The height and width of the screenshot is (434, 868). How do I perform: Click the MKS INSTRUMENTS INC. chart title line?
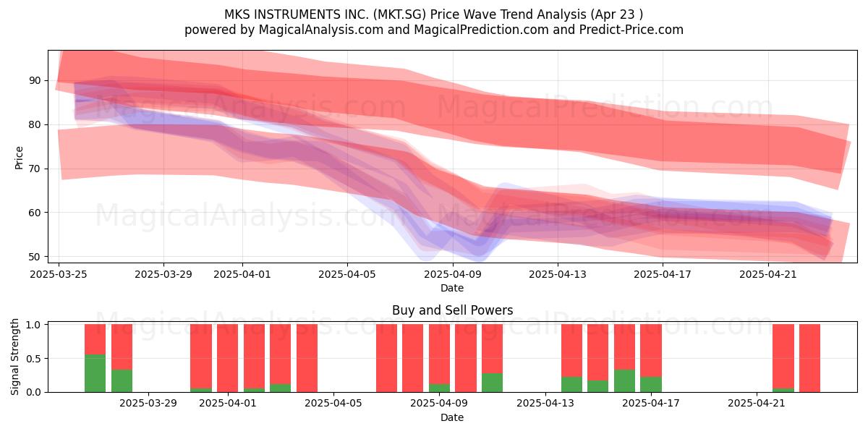tap(434, 14)
